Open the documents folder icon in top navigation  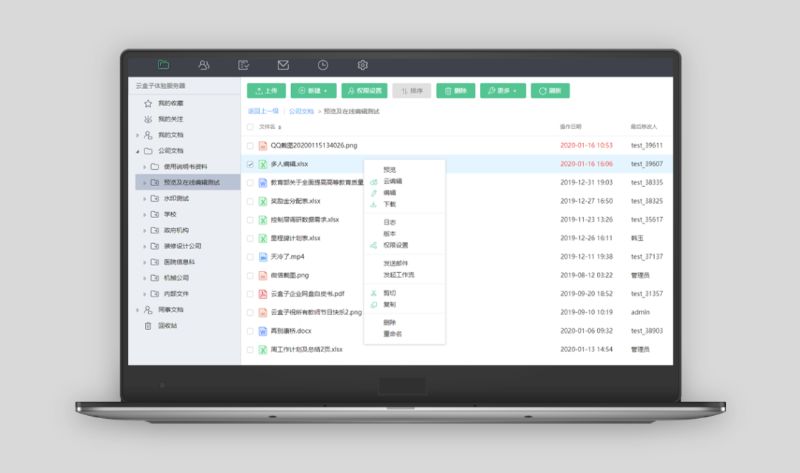[163, 65]
